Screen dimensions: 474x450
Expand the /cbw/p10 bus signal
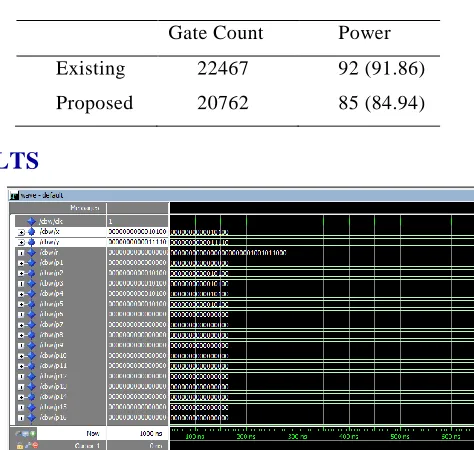click(21, 356)
